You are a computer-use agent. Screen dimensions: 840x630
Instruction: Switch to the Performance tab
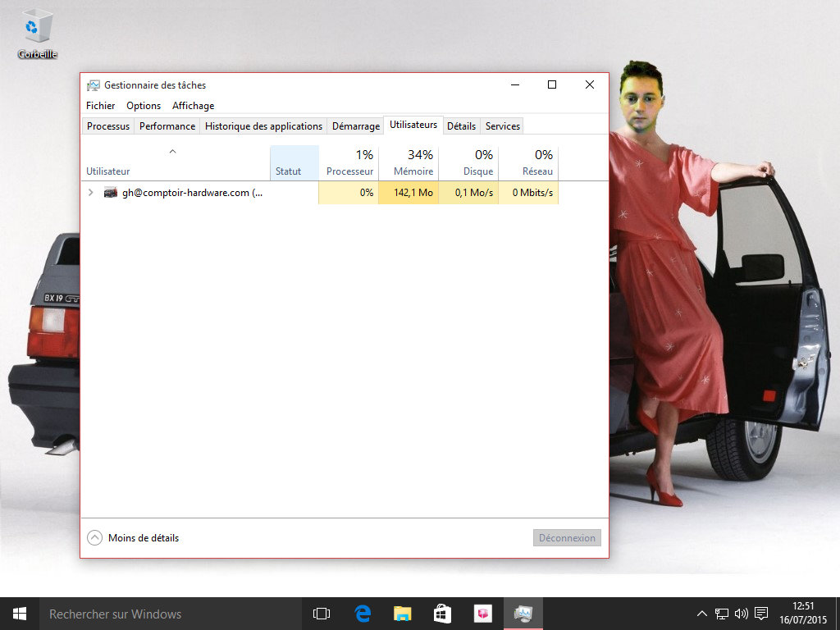[167, 126]
